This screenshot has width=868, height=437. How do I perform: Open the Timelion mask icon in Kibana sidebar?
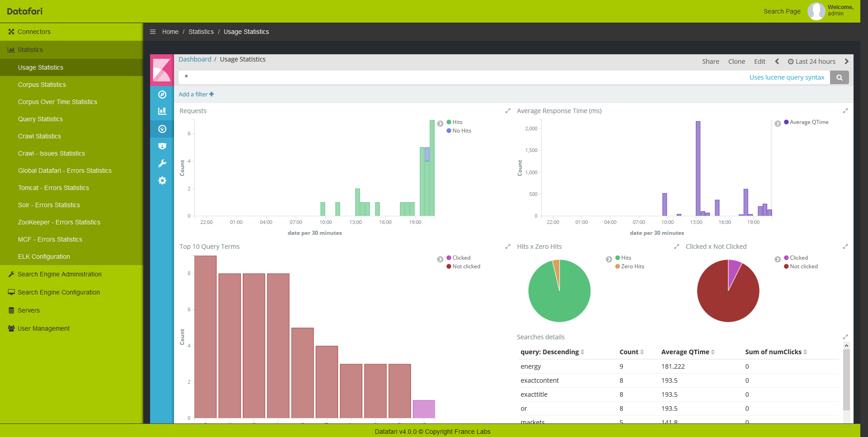(x=162, y=146)
